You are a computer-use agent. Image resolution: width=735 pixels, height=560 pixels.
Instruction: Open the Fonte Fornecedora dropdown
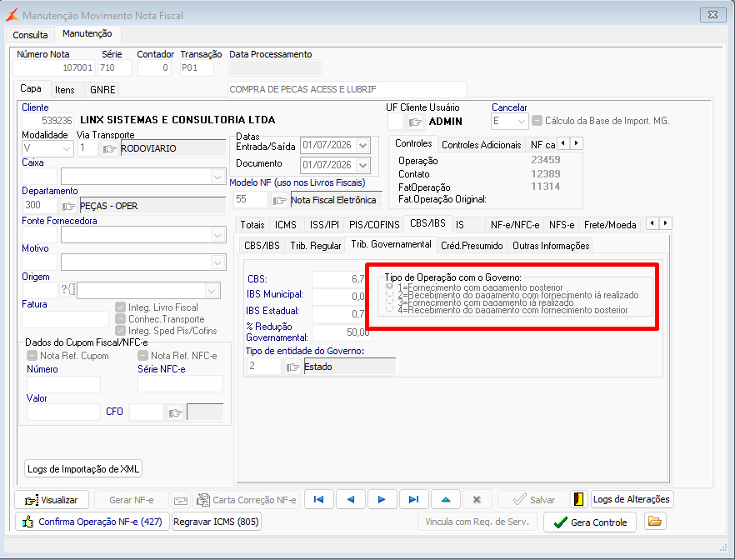217,235
